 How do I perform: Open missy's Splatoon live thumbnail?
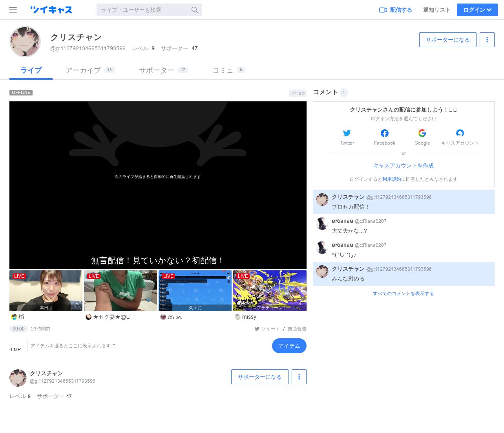click(x=270, y=291)
